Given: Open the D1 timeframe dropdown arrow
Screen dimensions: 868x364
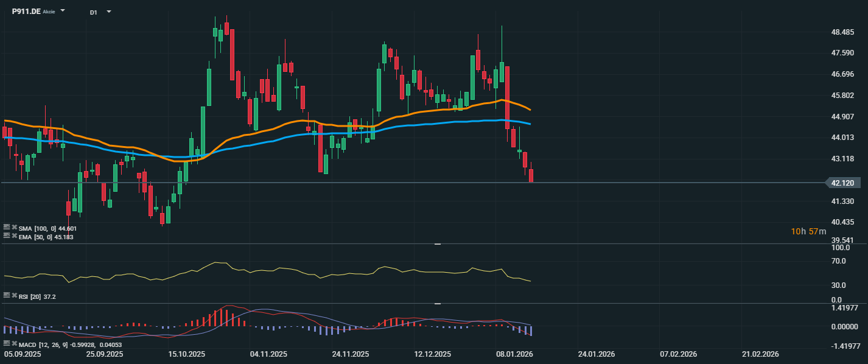Looking at the screenshot, I should (109, 12).
